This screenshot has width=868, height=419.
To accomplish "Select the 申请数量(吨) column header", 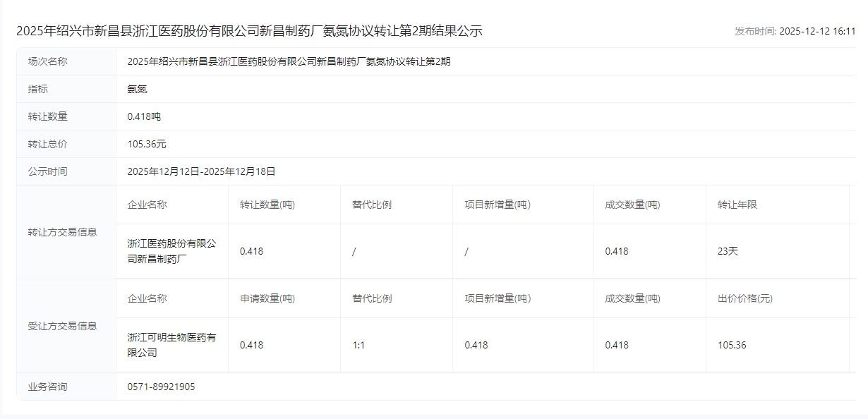I will pos(267,298).
